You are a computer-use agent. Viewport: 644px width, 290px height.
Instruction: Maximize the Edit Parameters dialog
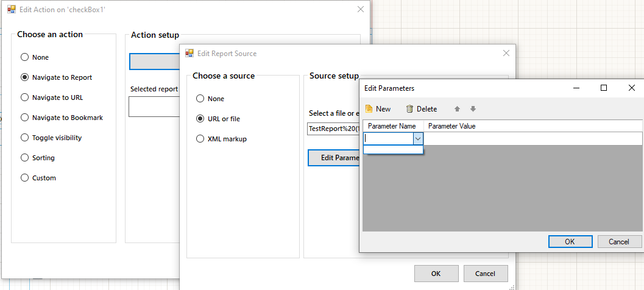click(x=604, y=88)
